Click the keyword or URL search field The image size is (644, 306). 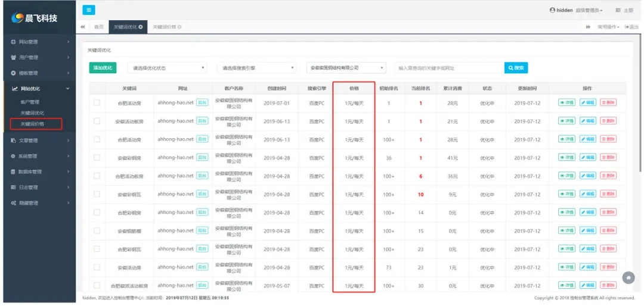point(449,68)
